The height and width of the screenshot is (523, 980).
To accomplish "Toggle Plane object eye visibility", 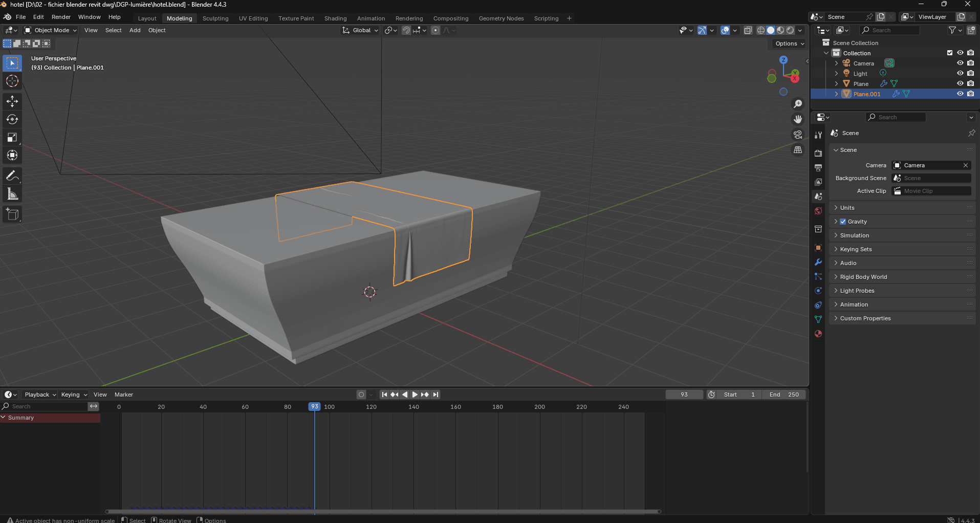I will click(x=960, y=83).
